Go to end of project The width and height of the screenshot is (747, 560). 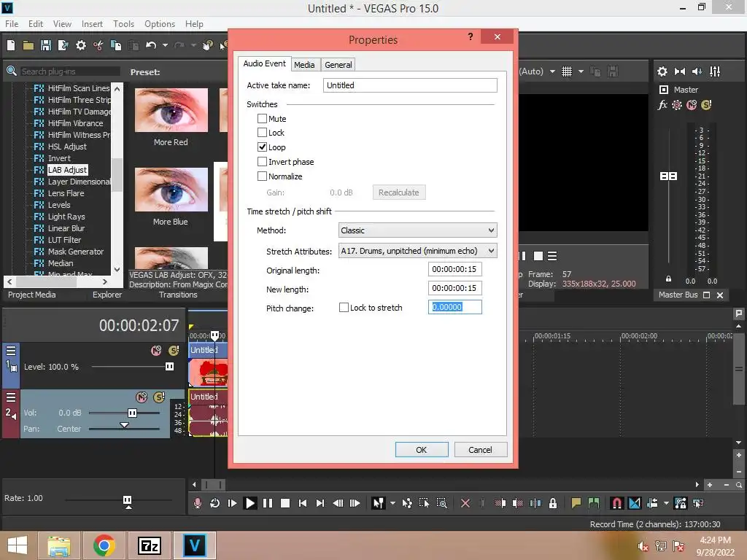[320, 503]
